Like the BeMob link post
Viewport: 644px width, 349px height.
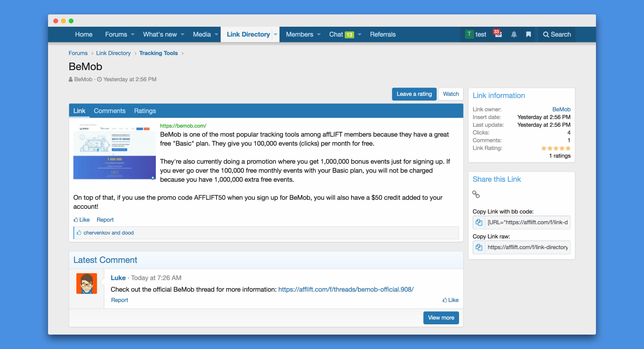click(x=81, y=220)
